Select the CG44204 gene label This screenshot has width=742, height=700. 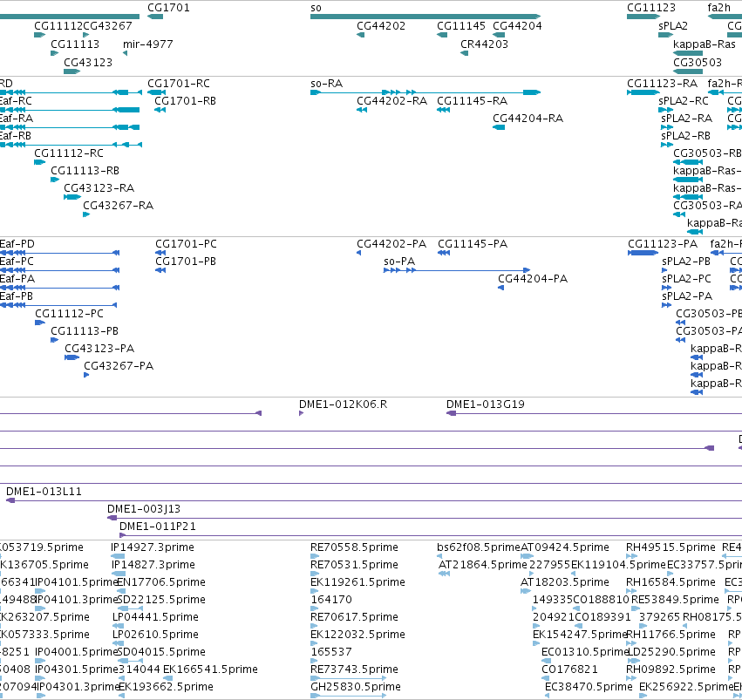tap(517, 26)
